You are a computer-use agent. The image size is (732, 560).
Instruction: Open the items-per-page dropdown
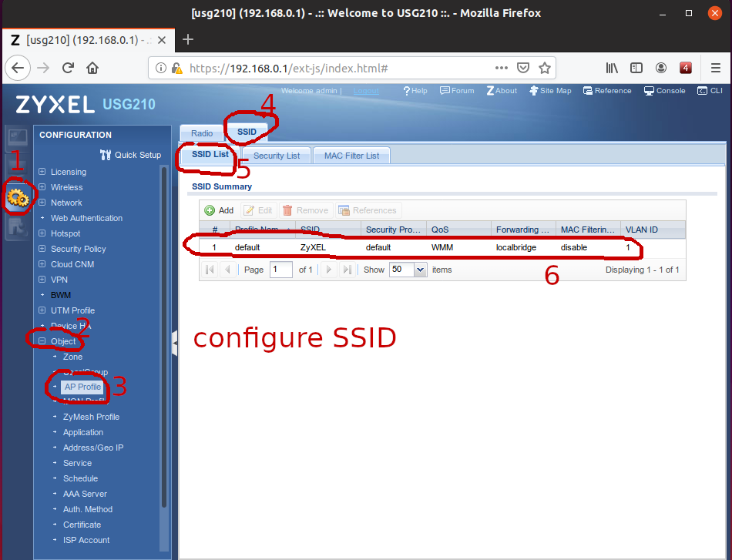[x=420, y=270]
